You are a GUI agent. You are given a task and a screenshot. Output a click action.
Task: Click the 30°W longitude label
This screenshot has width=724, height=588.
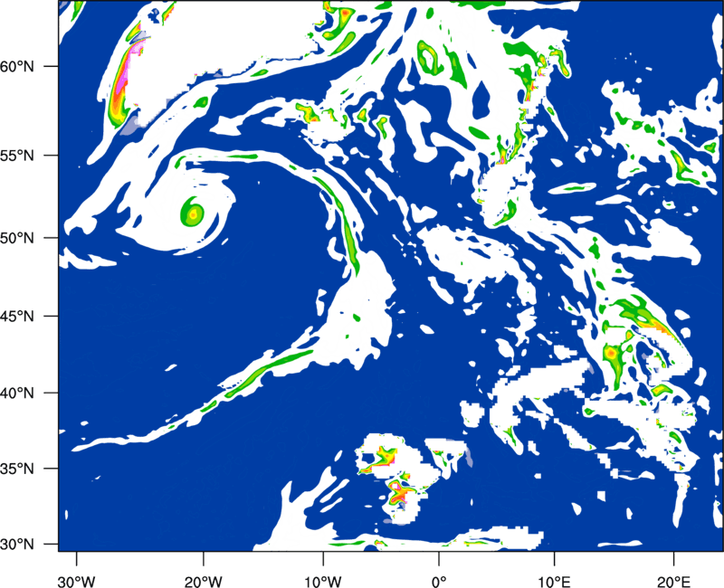click(76, 582)
